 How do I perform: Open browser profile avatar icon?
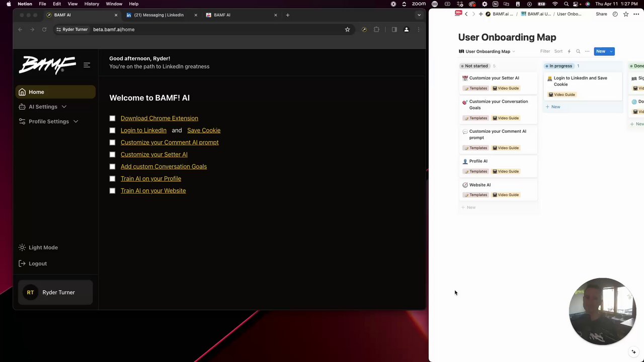pyautogui.click(x=407, y=30)
